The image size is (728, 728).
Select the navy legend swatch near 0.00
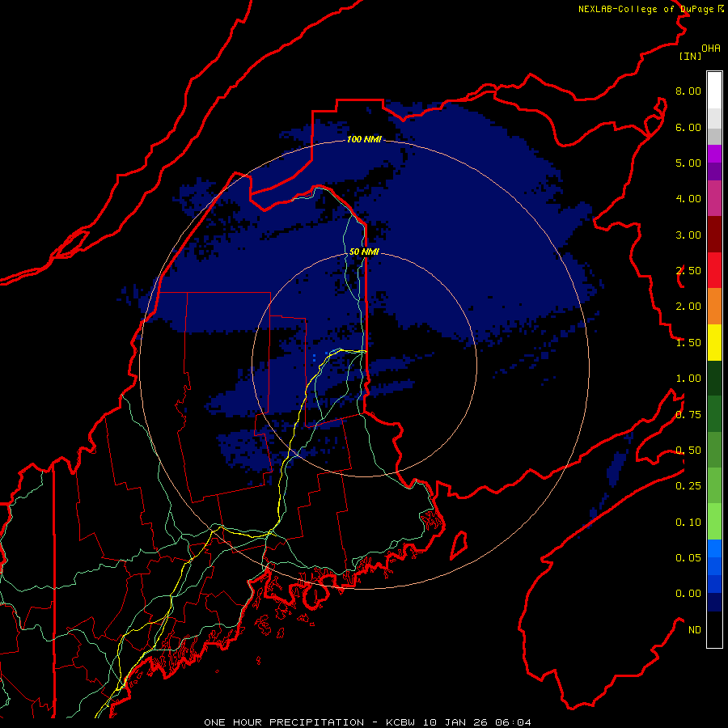click(x=714, y=603)
